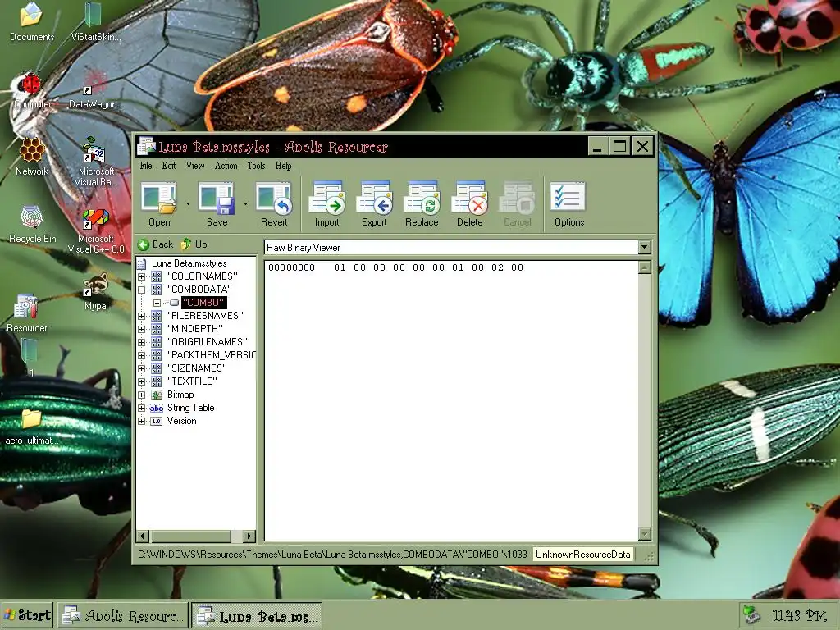840x630 pixels.
Task: Click the Open toolbar icon
Action: tap(159, 204)
